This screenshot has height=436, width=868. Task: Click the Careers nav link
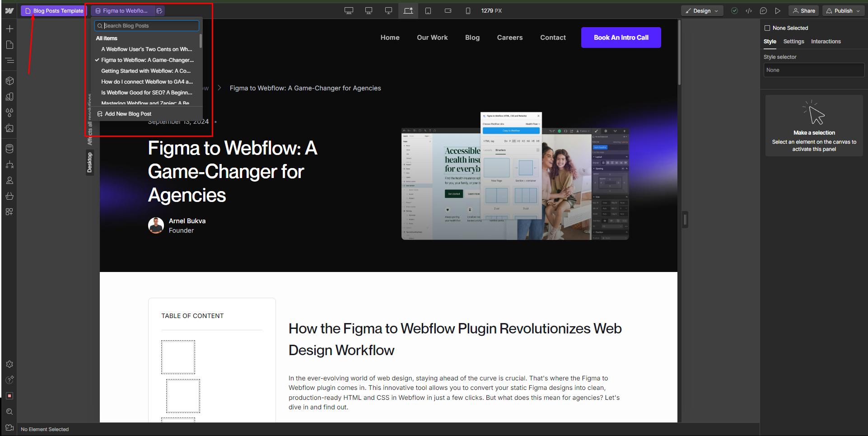coord(510,38)
